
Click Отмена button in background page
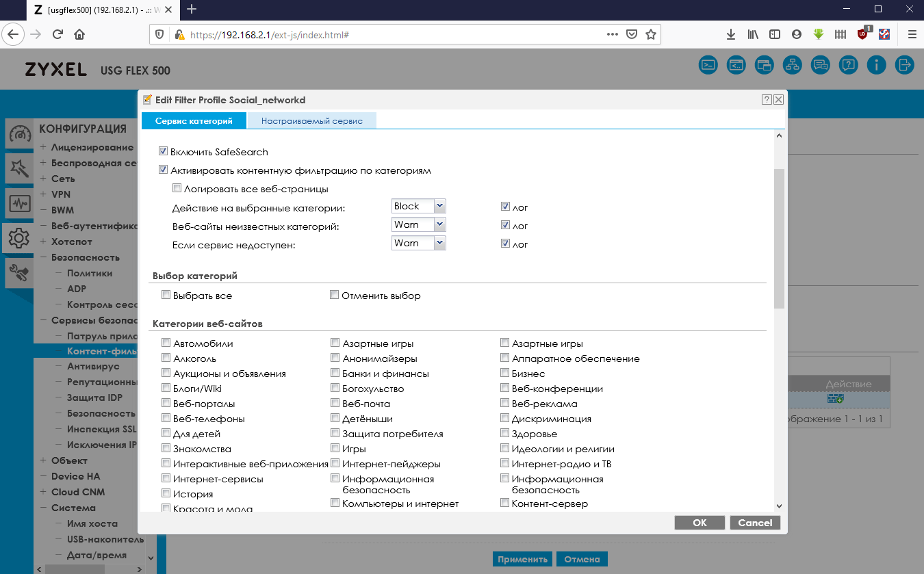(582, 559)
